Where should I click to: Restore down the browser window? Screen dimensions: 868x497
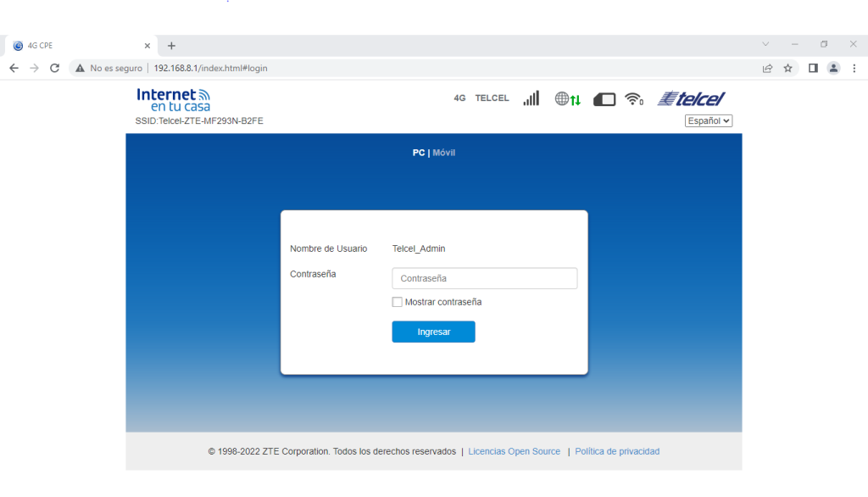pyautogui.click(x=824, y=44)
